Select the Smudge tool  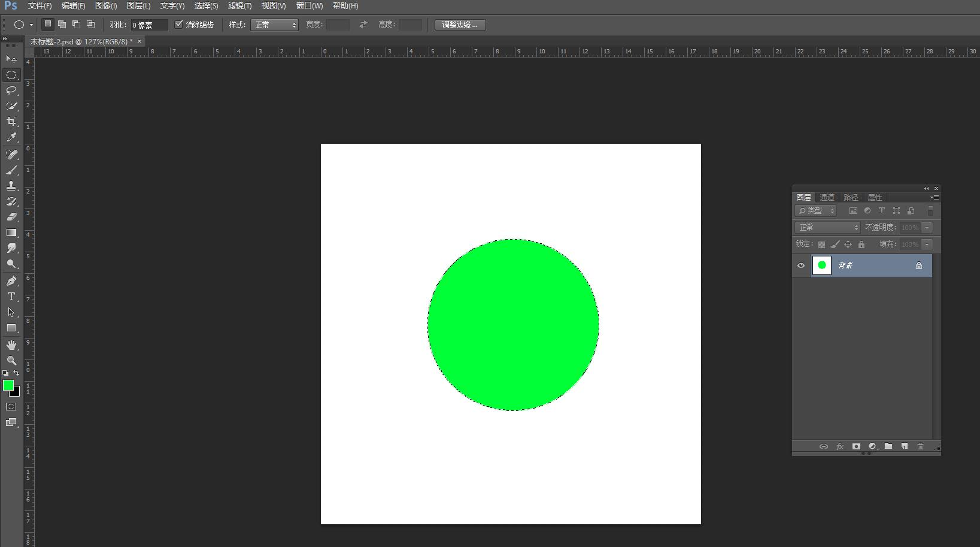11,248
